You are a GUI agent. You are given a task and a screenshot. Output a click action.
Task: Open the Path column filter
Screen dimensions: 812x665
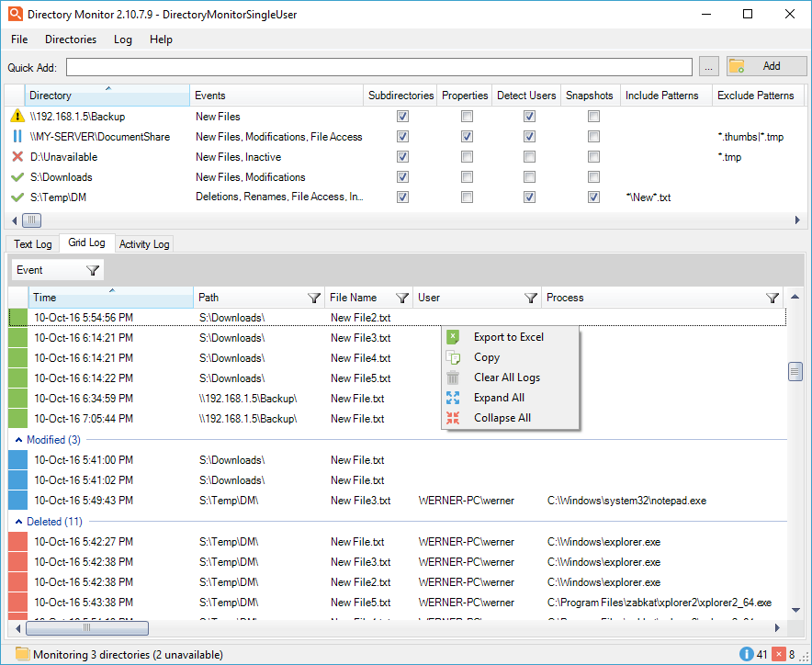[x=314, y=298]
